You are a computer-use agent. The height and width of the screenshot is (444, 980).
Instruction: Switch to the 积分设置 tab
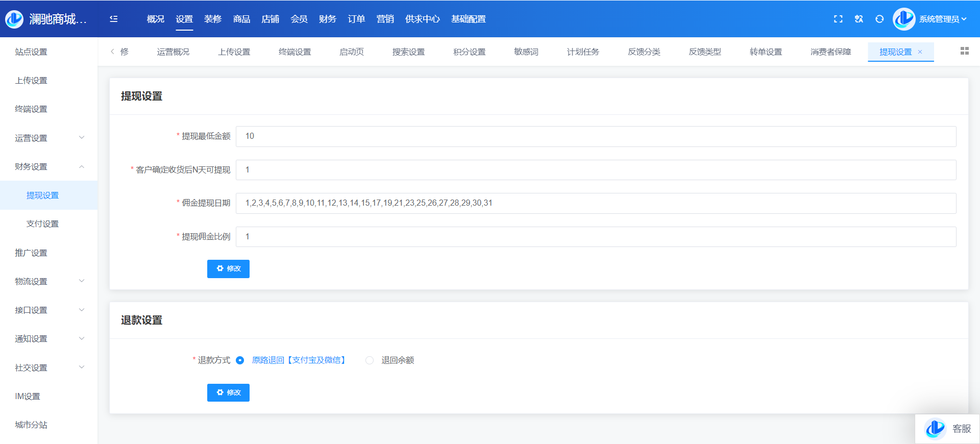[469, 52]
